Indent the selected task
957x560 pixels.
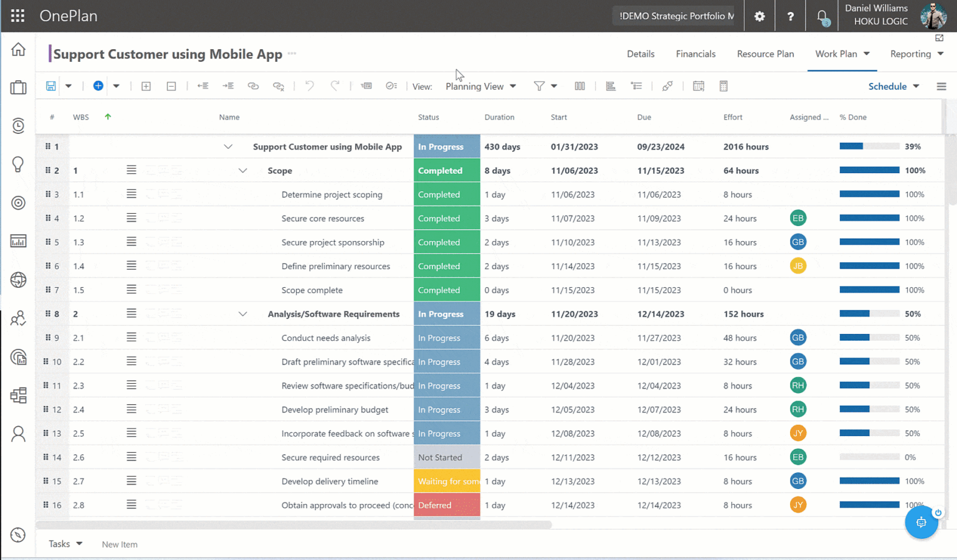pyautogui.click(x=228, y=86)
